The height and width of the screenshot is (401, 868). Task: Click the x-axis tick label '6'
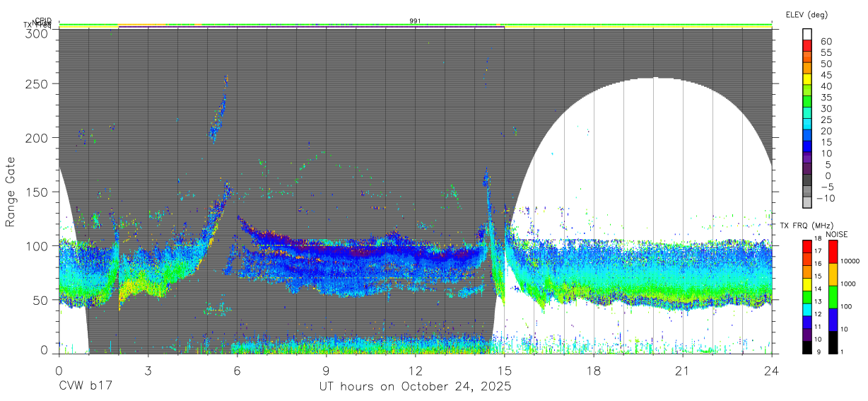click(237, 371)
